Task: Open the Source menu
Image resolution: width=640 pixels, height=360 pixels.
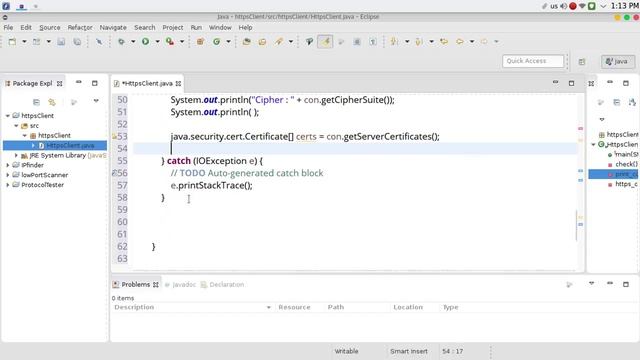Action: 49,28
